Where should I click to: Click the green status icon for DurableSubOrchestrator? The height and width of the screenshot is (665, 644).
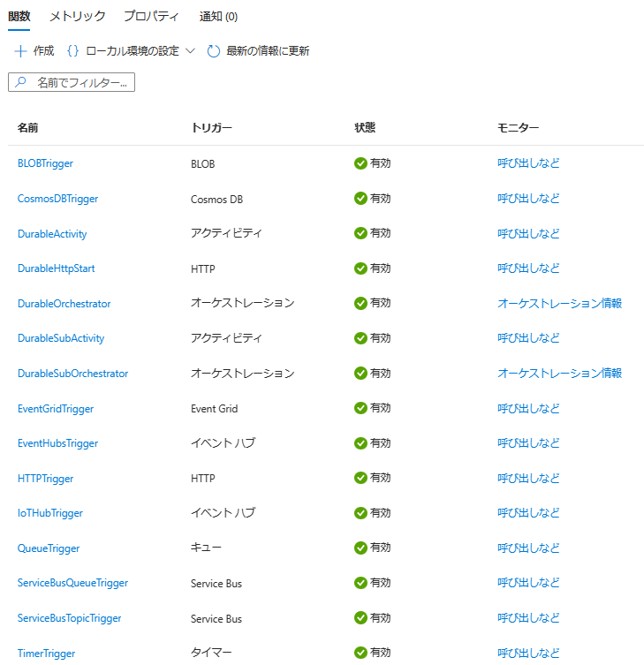click(360, 374)
